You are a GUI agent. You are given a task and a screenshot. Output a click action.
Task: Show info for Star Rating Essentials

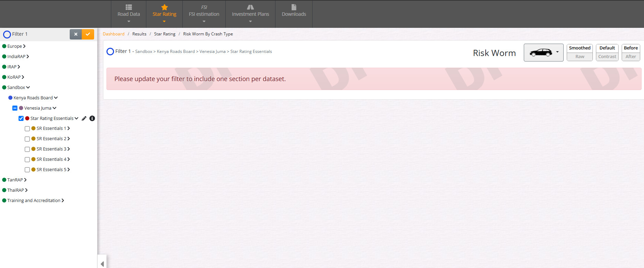pyautogui.click(x=92, y=118)
